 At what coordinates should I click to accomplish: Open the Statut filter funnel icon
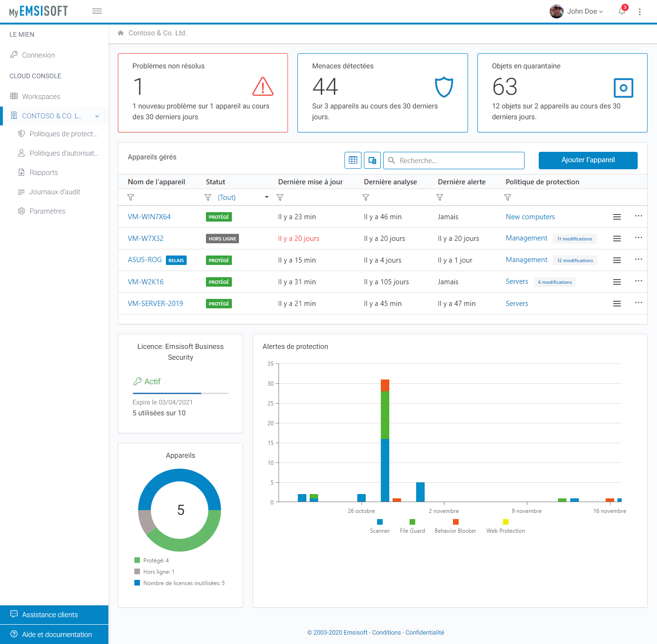[208, 198]
